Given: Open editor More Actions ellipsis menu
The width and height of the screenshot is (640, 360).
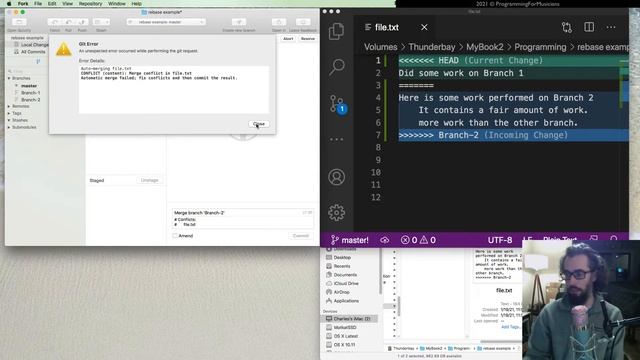Looking at the screenshot, I should point(611,27).
